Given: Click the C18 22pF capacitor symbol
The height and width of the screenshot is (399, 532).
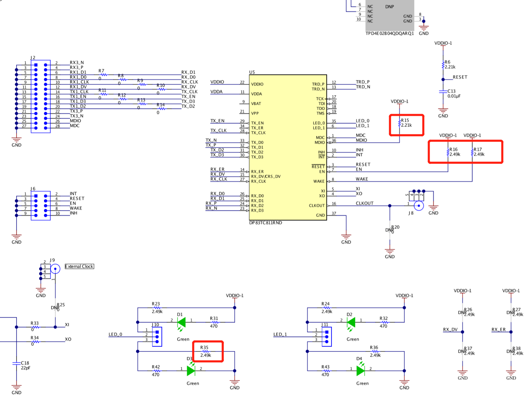Looking at the screenshot, I should [x=16, y=363].
